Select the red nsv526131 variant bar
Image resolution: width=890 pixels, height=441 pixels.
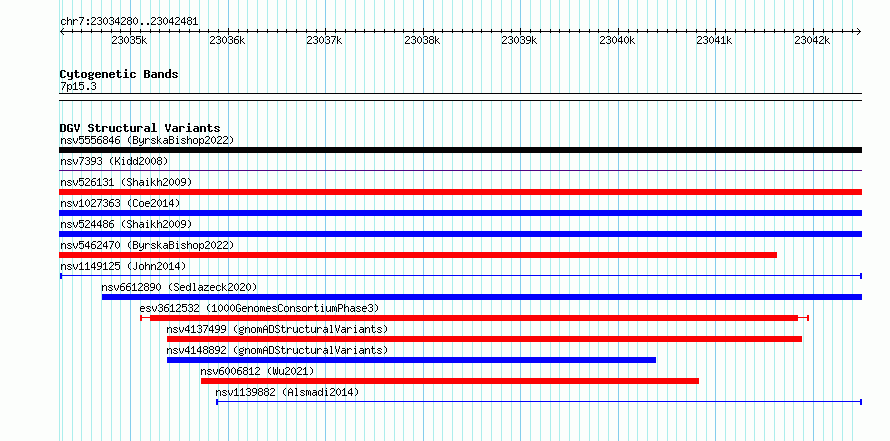[x=460, y=192]
